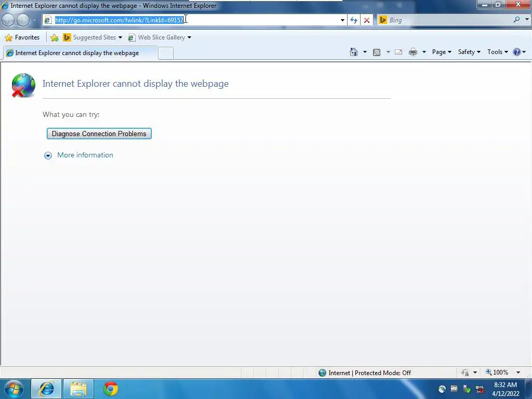Select the 'Internet Explorer cannot display' tab
This screenshot has height=399, width=532.
(x=80, y=53)
